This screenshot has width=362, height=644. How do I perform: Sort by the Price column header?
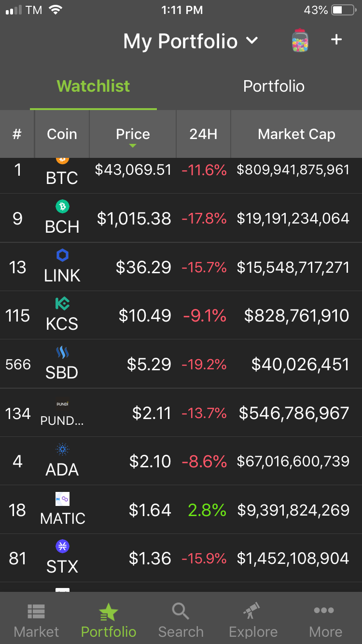click(x=133, y=134)
